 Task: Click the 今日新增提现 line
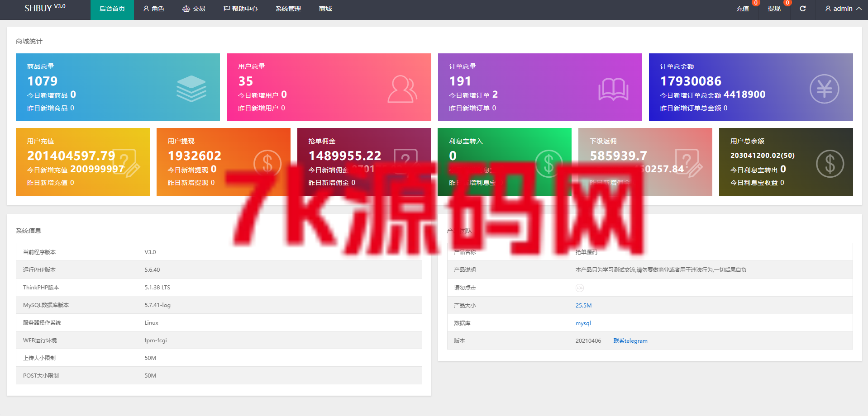pyautogui.click(x=192, y=169)
